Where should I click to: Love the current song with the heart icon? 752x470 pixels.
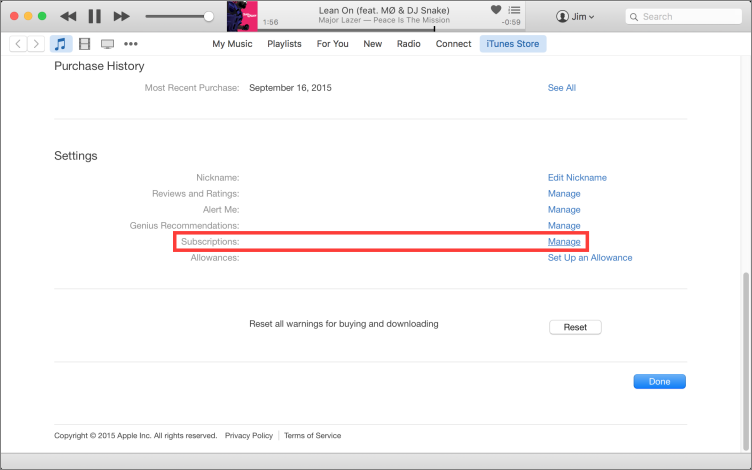point(496,9)
